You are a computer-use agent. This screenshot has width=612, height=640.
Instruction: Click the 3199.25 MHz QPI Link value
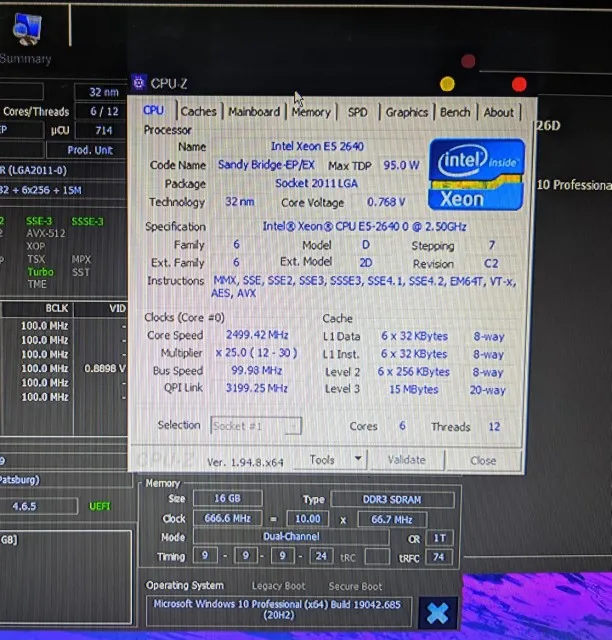[257, 388]
